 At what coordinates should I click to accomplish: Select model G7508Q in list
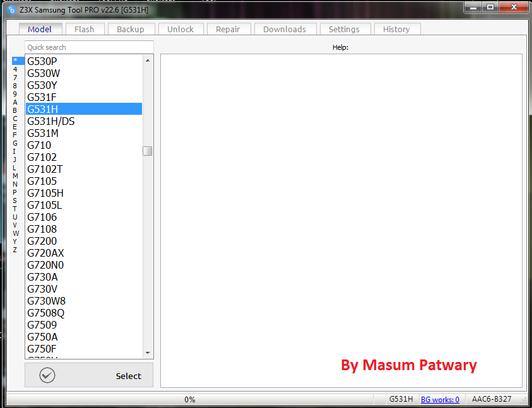84,313
